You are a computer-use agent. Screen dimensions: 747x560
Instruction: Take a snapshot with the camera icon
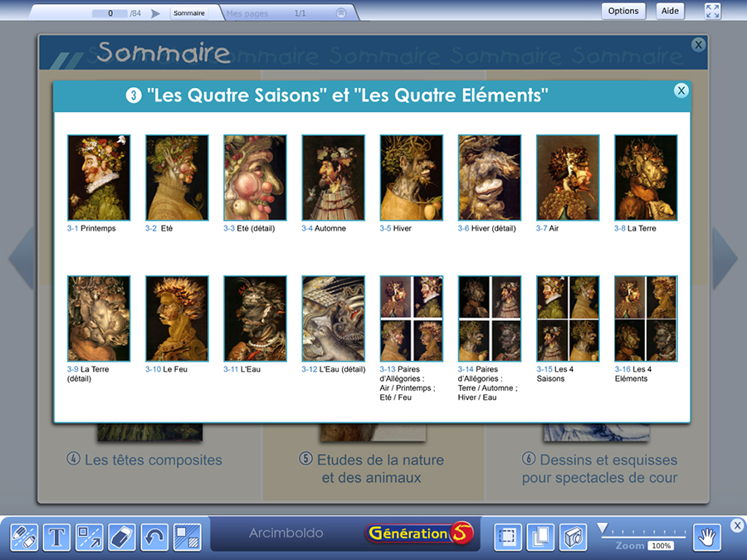pyautogui.click(x=573, y=537)
